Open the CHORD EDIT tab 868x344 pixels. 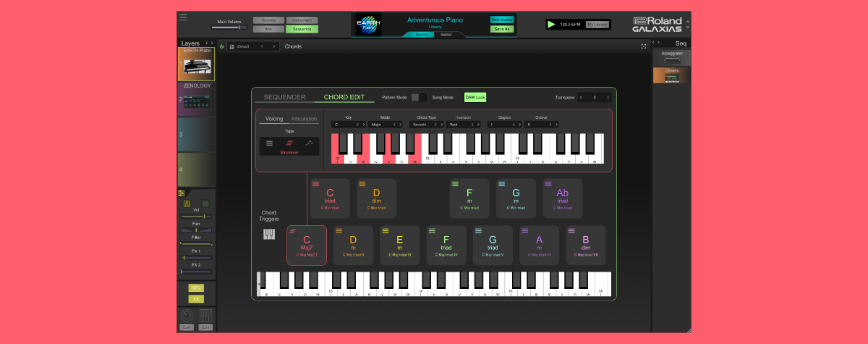pos(344,97)
